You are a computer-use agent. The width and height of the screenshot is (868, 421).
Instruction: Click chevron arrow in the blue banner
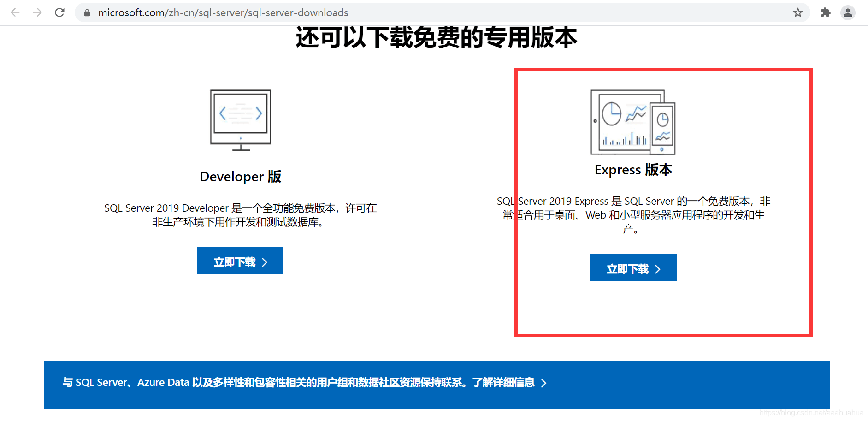544,383
